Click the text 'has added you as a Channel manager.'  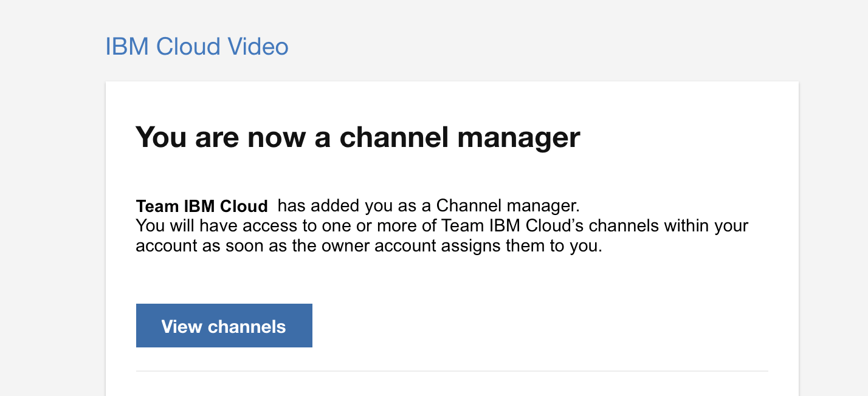429,205
